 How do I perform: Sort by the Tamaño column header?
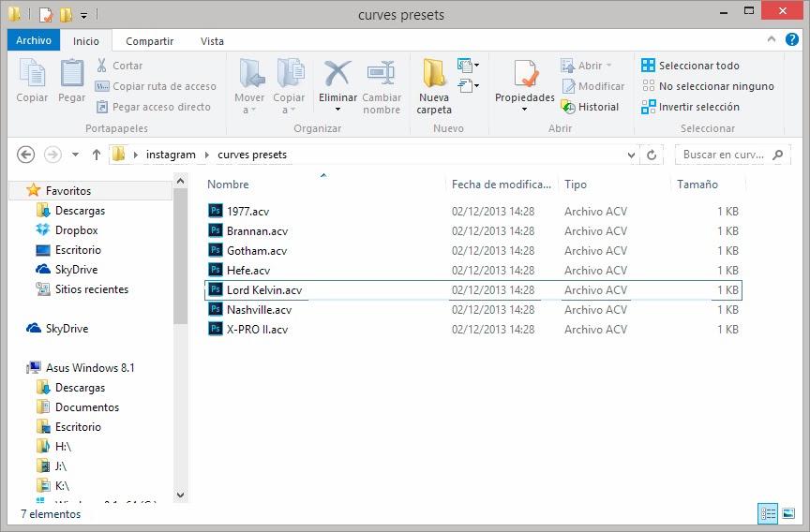coord(708,185)
